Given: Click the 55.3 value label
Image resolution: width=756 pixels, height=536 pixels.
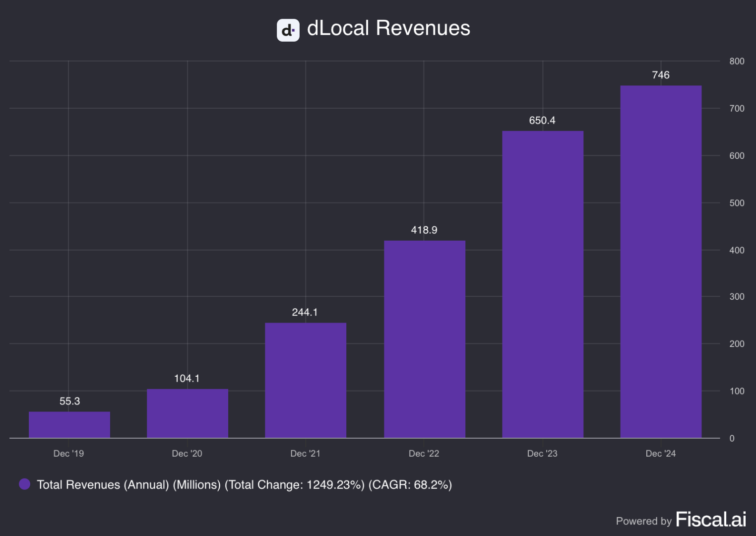Looking at the screenshot, I should click(69, 401).
